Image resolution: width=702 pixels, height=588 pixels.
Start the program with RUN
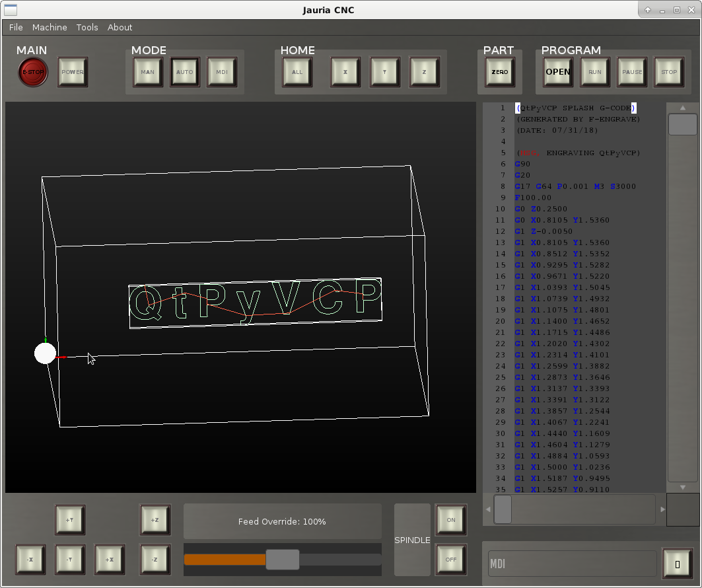[595, 72]
